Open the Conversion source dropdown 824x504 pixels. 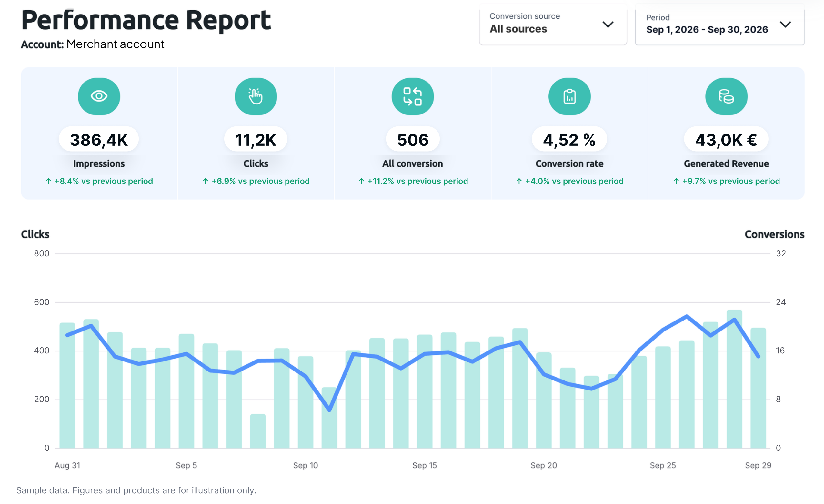[x=553, y=25]
